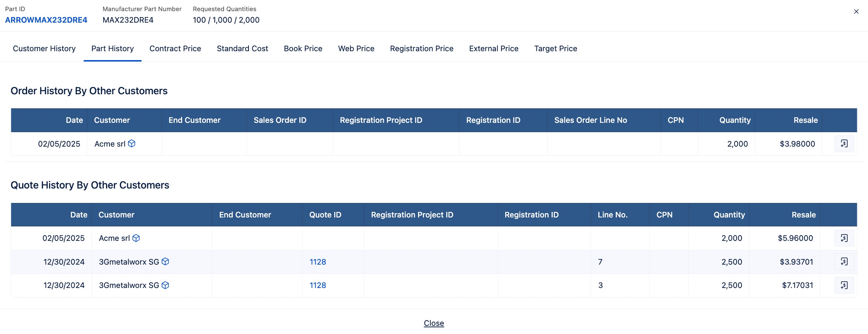The height and width of the screenshot is (334, 868).
Task: Click the cube icon beside 3Gmetalworx SG in the line 3 row
Action: point(165,285)
